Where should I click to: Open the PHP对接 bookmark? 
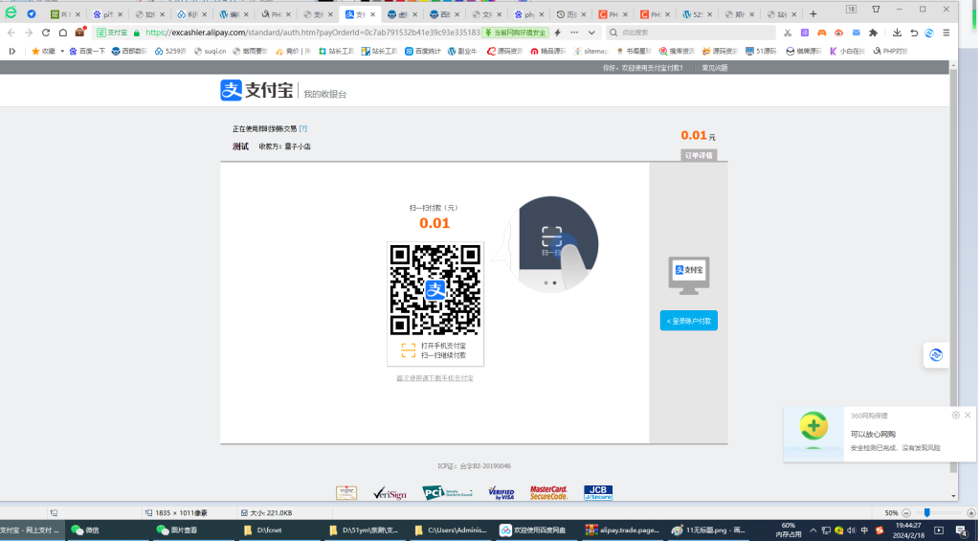pos(890,52)
